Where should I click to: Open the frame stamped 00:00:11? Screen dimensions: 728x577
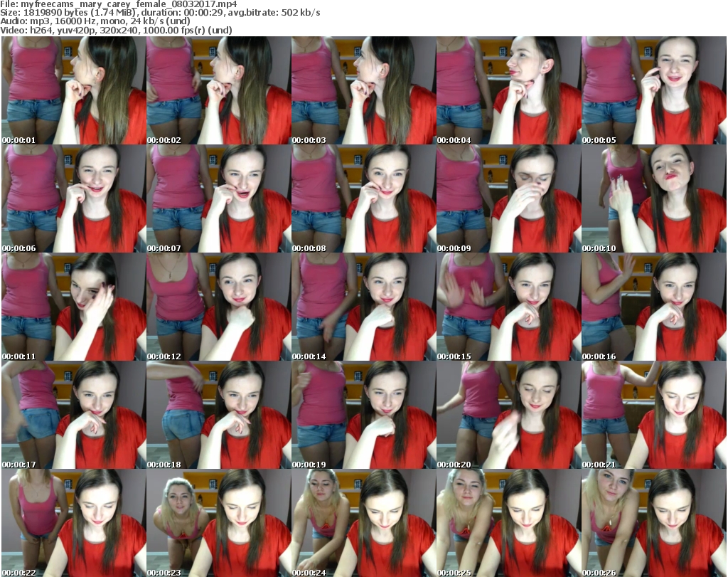tap(74, 307)
